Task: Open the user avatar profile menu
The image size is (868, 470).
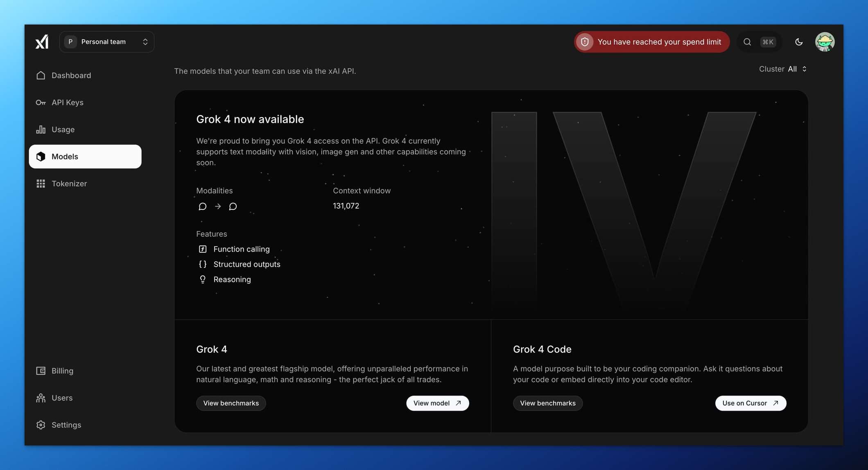Action: [x=825, y=42]
